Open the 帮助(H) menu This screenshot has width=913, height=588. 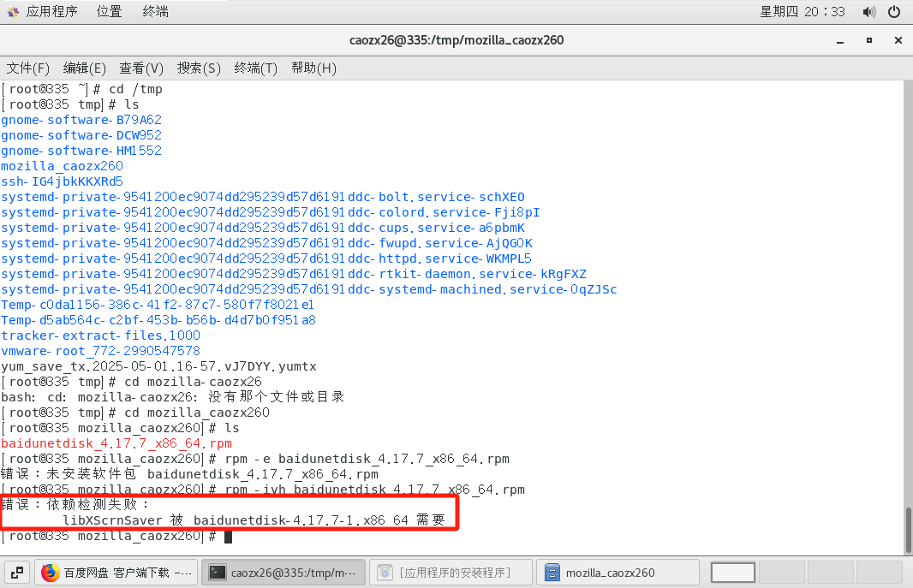[x=313, y=68]
